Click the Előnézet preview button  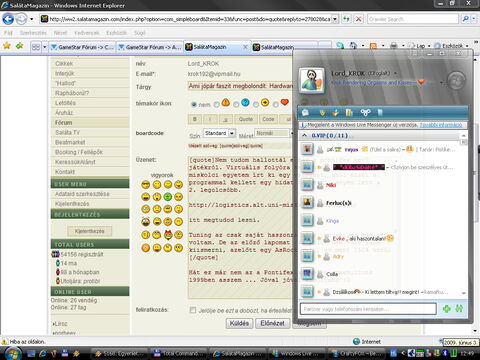coord(272,323)
